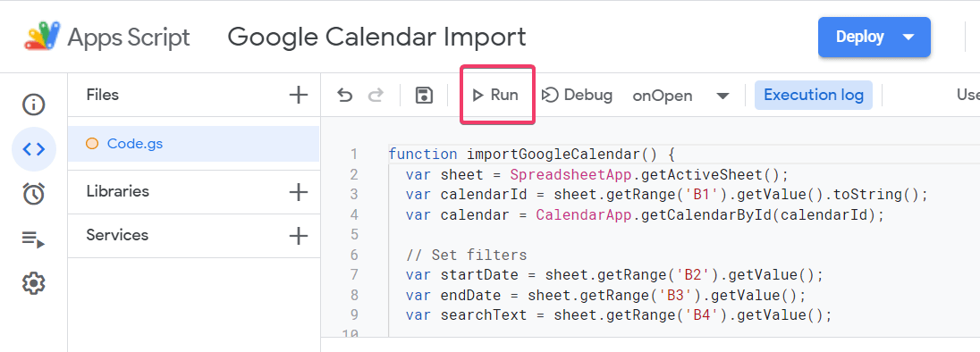980x352 pixels.
Task: Open the Executions list icon
Action: click(x=34, y=239)
